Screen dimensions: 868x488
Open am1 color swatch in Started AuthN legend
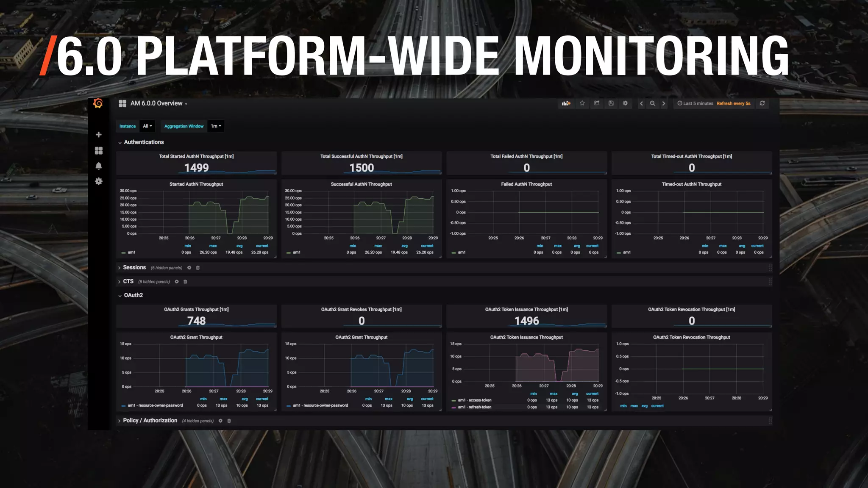tap(123, 253)
